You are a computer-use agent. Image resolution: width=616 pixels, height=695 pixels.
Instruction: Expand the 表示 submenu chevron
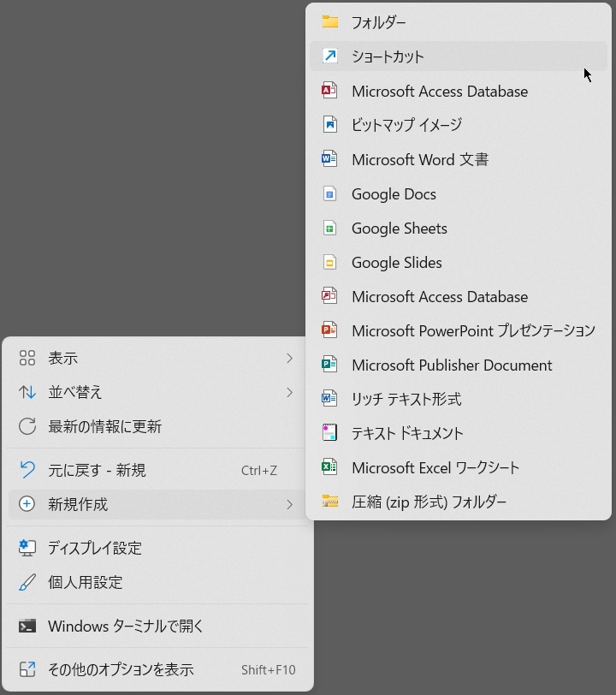(x=290, y=358)
